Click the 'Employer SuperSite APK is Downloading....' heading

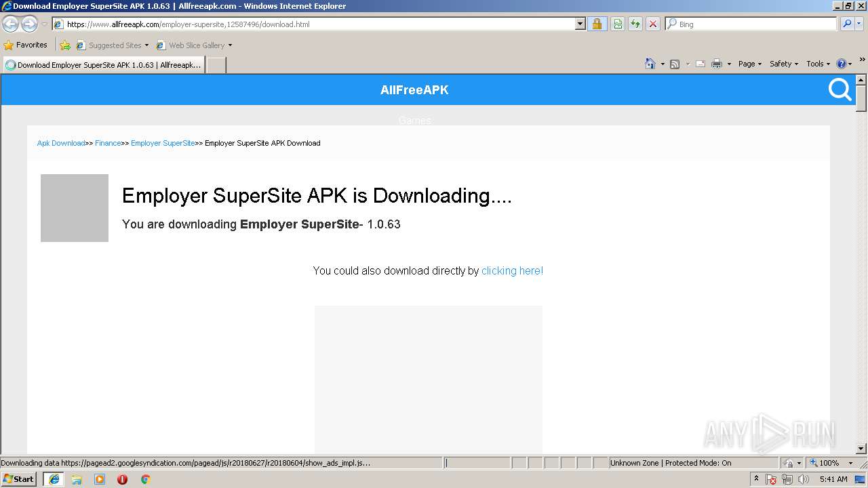point(317,195)
